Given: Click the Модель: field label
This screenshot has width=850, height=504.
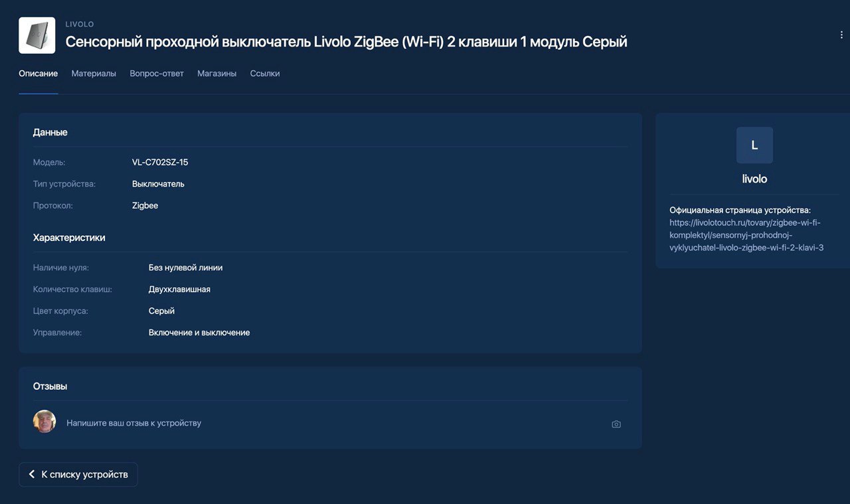Looking at the screenshot, I should (x=49, y=163).
